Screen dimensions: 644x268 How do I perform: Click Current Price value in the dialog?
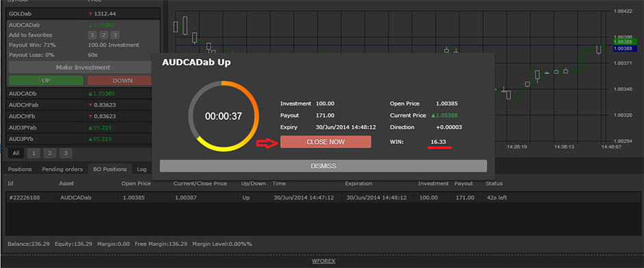445,116
